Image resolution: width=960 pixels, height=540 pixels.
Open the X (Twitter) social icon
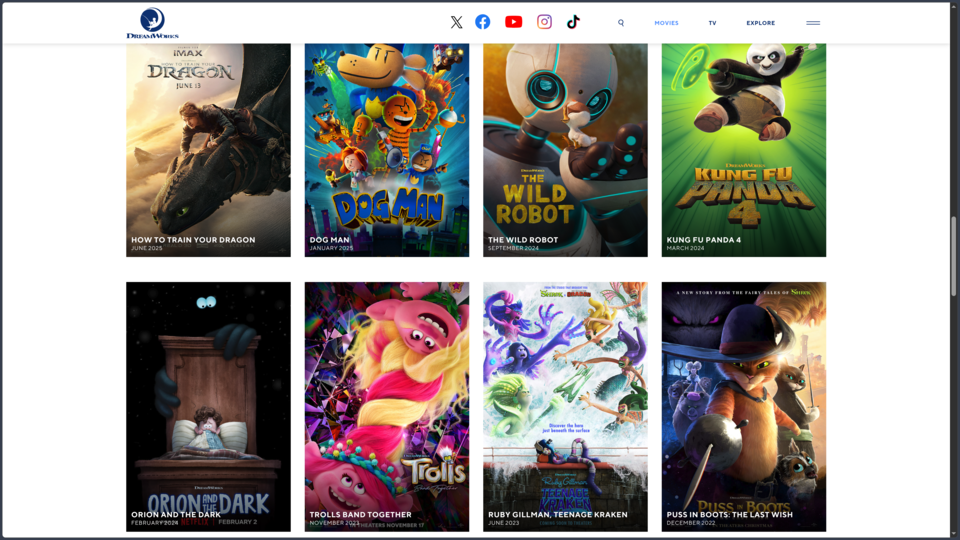pyautogui.click(x=456, y=22)
